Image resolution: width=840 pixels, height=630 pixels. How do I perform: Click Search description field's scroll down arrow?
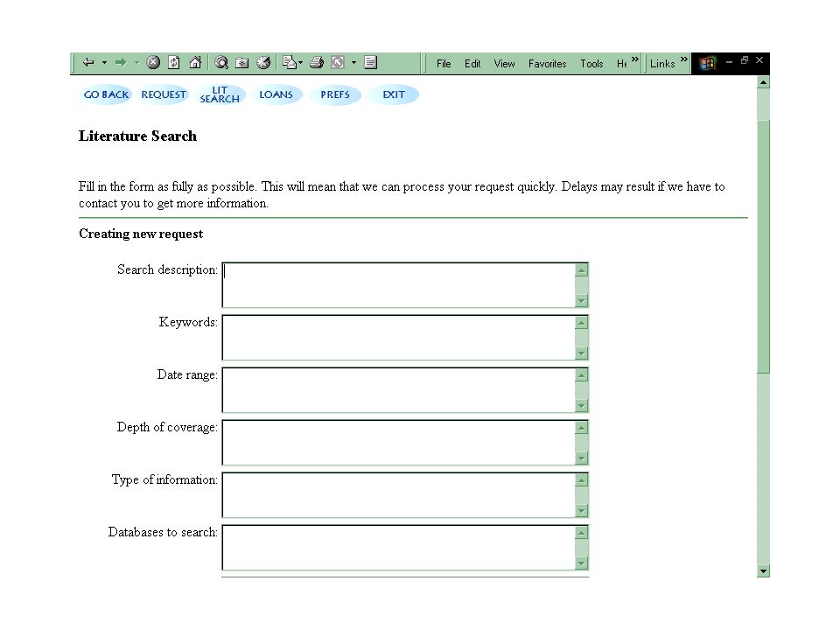581,300
